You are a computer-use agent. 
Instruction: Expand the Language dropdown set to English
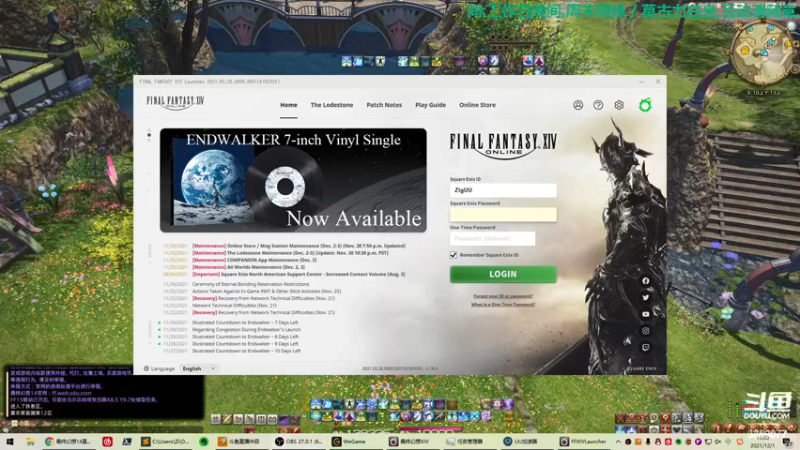(x=198, y=368)
